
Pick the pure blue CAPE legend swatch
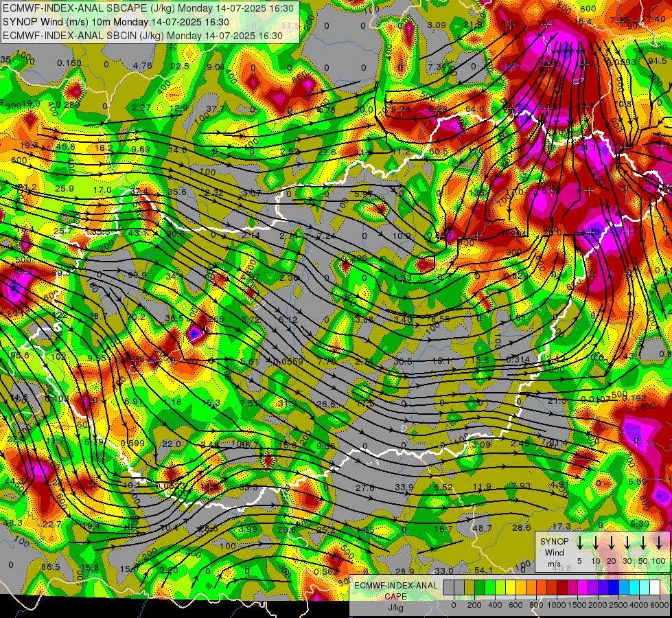click(614, 587)
